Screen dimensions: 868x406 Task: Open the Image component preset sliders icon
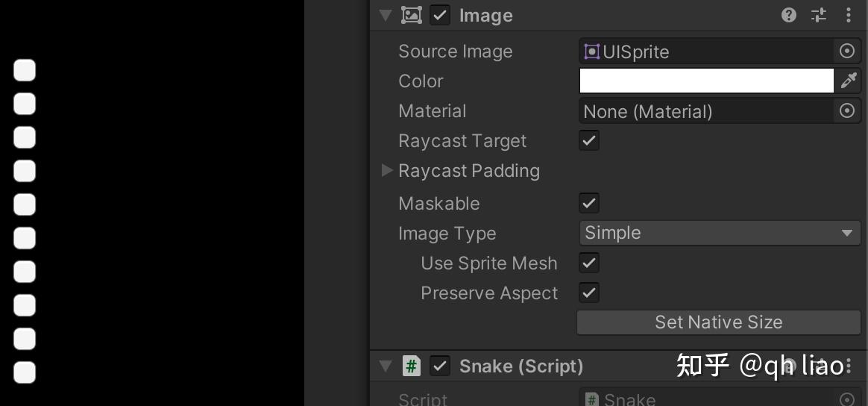coord(819,15)
